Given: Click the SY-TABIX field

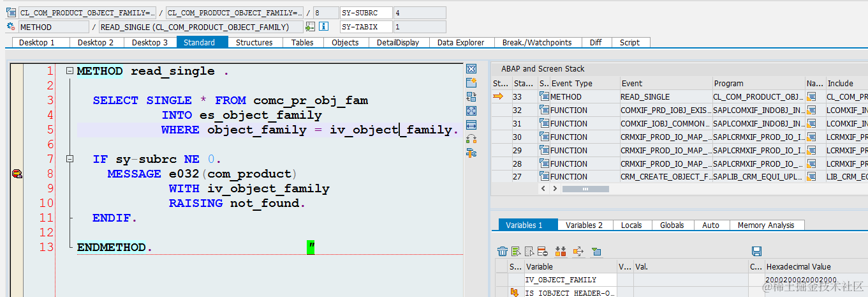Looking at the screenshot, I should (365, 27).
